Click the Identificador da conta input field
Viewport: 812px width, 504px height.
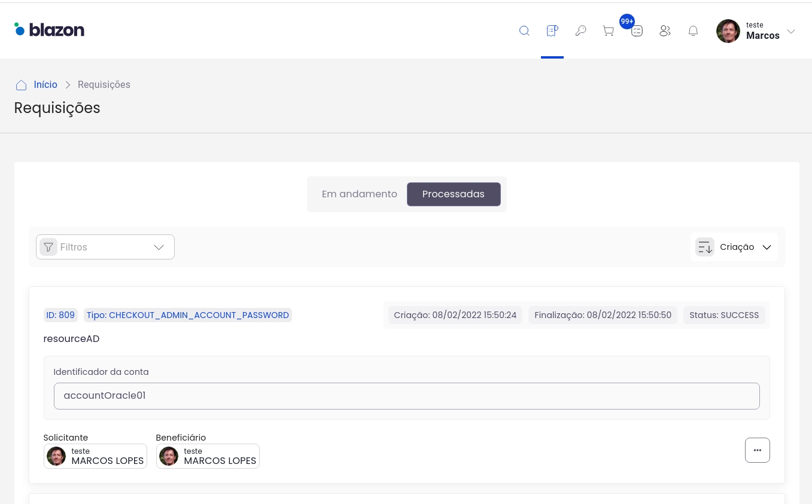(x=406, y=396)
